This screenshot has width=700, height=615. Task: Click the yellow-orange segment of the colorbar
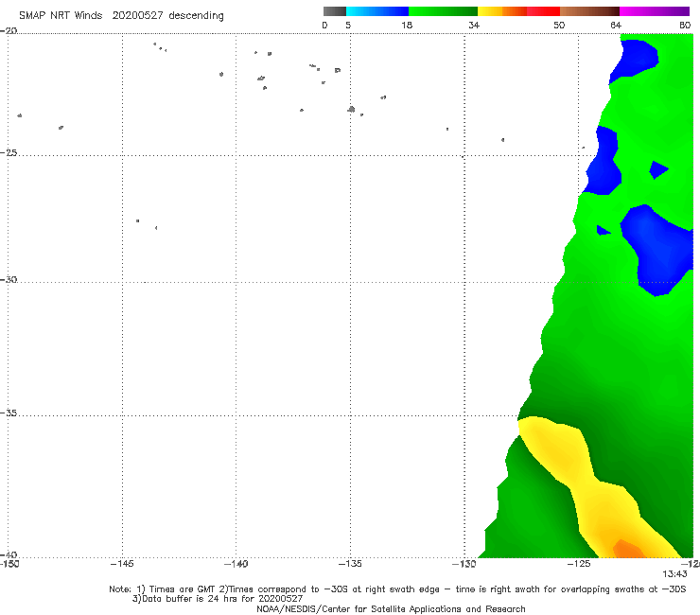pyautogui.click(x=502, y=11)
